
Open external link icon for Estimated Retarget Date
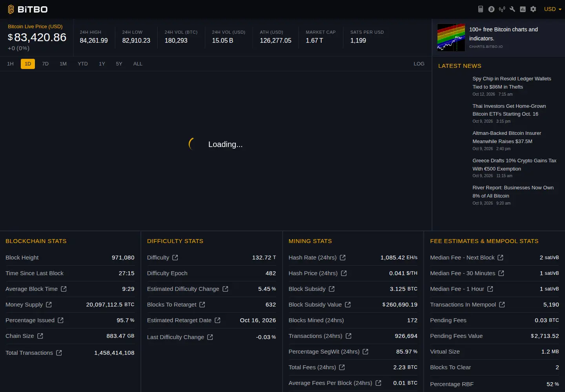pos(217,320)
